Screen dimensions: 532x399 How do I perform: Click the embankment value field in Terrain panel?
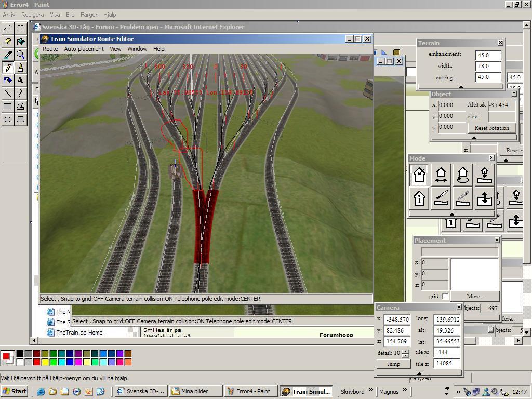pyautogui.click(x=488, y=55)
